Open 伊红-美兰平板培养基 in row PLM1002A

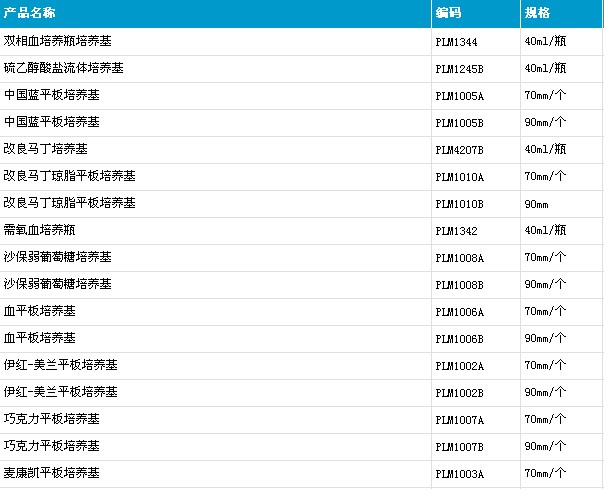60,365
